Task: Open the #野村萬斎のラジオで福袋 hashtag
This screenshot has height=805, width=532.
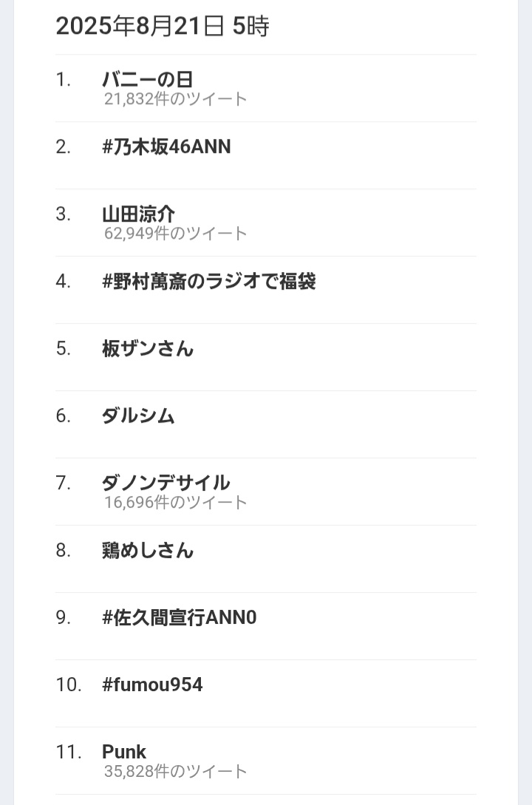Action: tap(209, 282)
